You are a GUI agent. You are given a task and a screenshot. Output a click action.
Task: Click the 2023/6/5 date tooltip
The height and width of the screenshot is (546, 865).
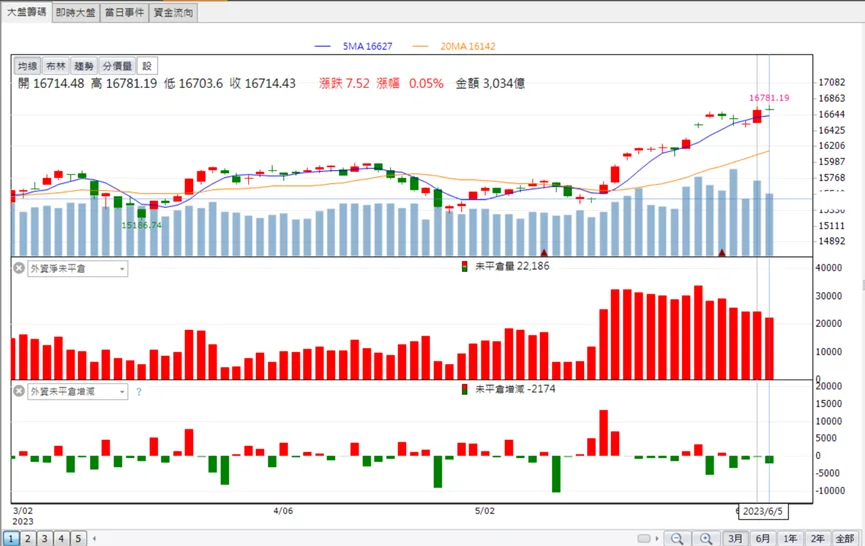(x=763, y=511)
